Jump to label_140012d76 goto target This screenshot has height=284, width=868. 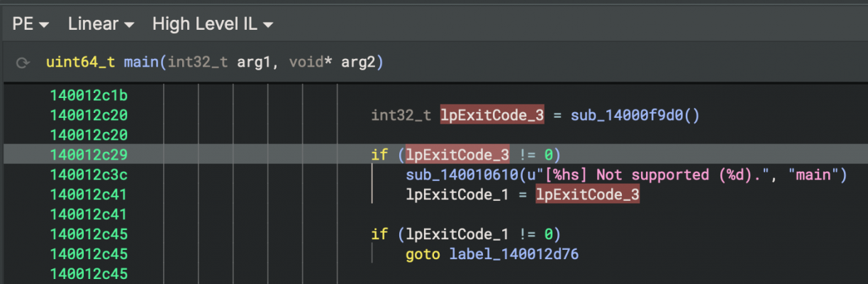[x=513, y=254]
